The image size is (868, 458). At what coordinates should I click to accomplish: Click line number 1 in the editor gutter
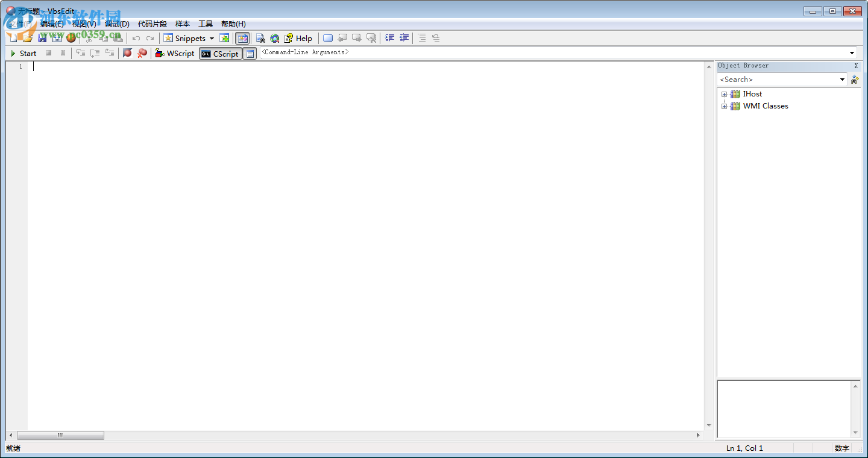tap(20, 66)
